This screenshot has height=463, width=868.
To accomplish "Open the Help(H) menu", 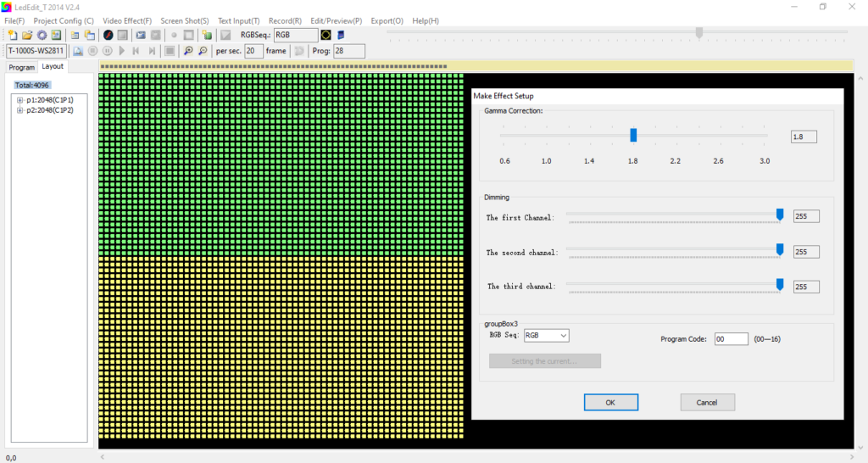I will (x=426, y=20).
